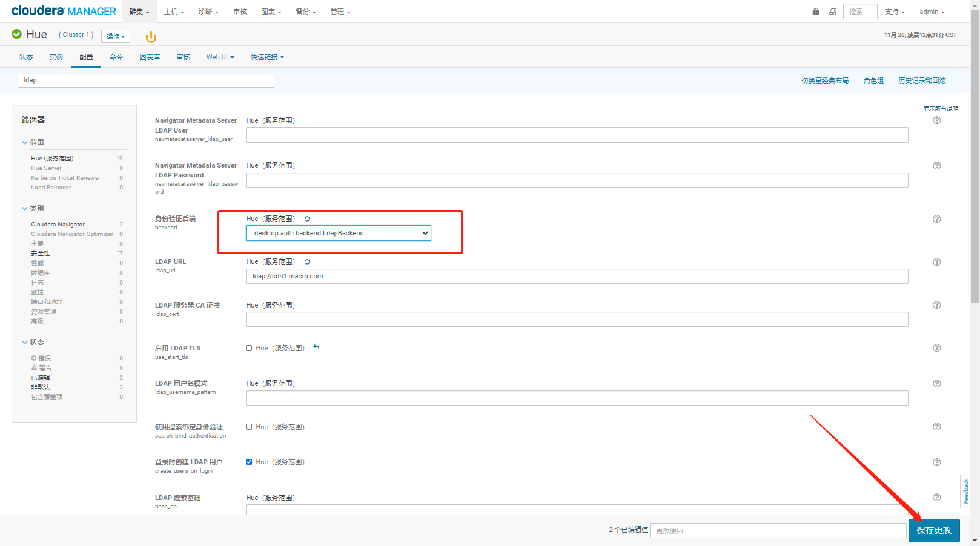Viewport: 980px width, 546px height.
Task: Collapse the 状态 filter section
Action: 33,342
